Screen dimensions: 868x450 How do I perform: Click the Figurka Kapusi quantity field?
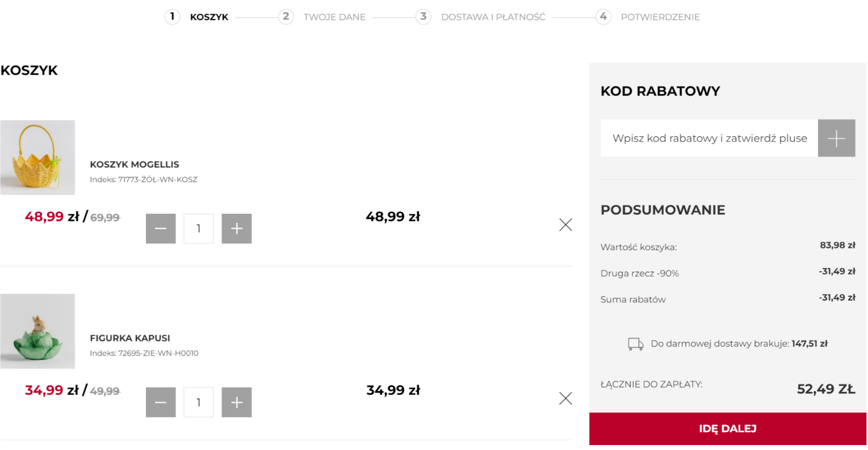[x=198, y=402]
